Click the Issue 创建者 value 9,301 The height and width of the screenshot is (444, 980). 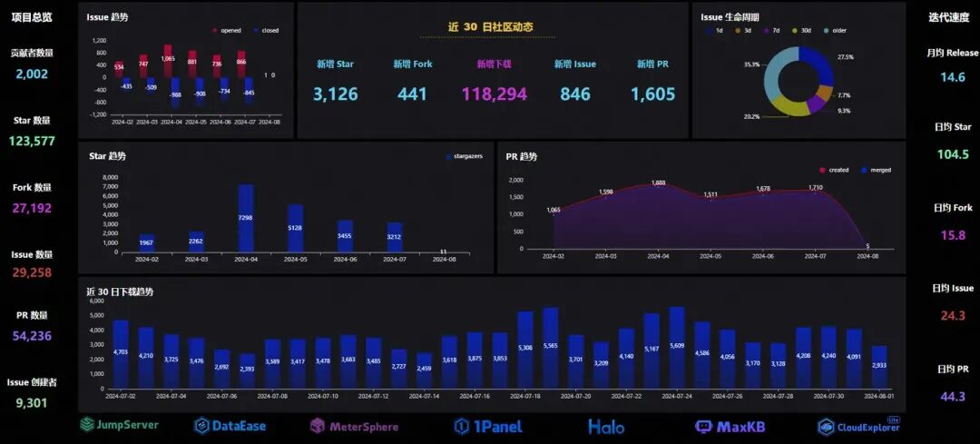tap(31, 403)
